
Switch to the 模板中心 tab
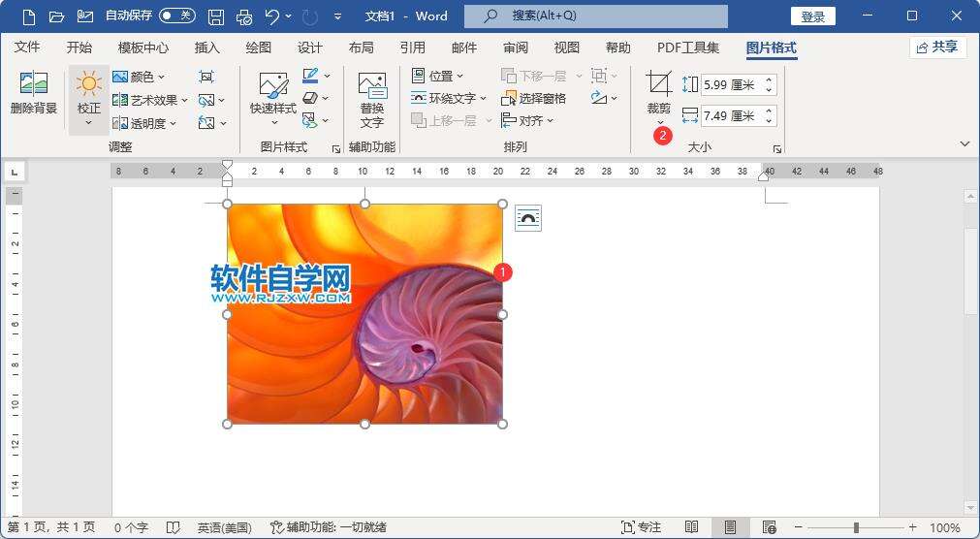pyautogui.click(x=143, y=47)
